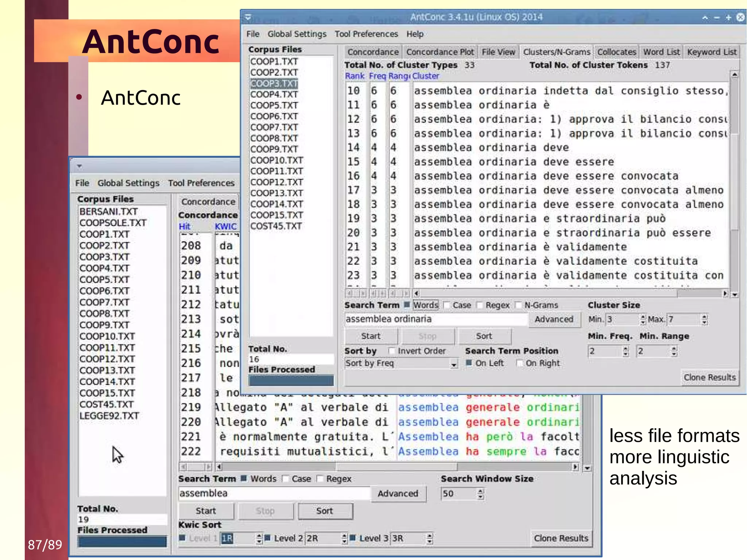Image resolution: width=747 pixels, height=560 pixels.
Task: Click the Hit column header in the back window
Action: point(185,226)
